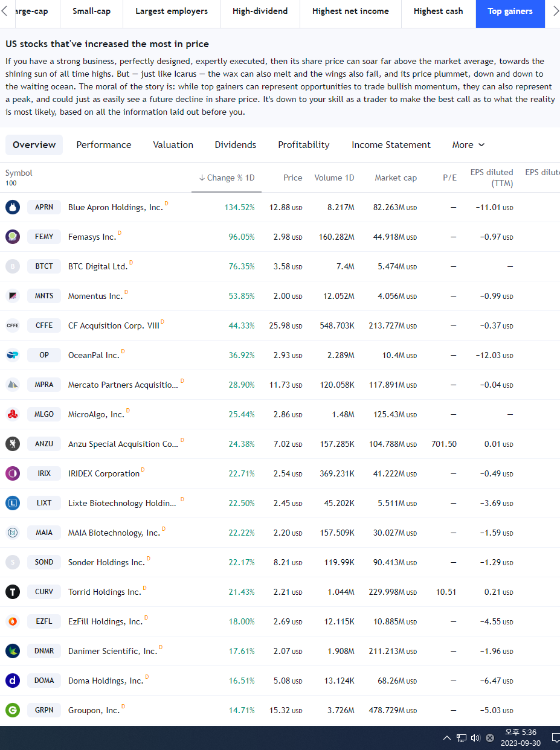560x750 pixels.
Task: Open Groupon, Inc. stock link
Action: click(x=94, y=711)
